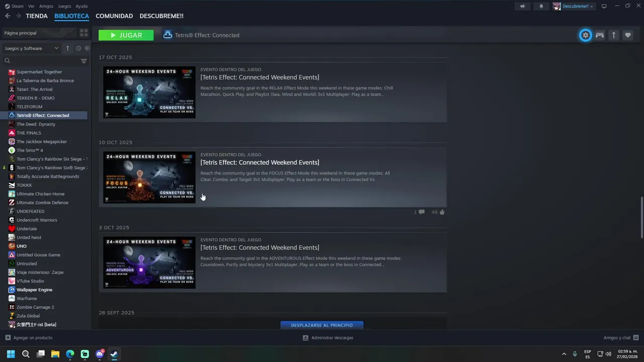644x362 pixels.
Task: Go to TIENDA tab
Action: click(x=37, y=16)
